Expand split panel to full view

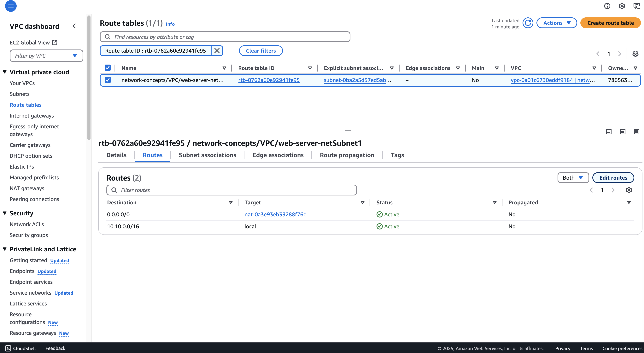[x=636, y=132]
